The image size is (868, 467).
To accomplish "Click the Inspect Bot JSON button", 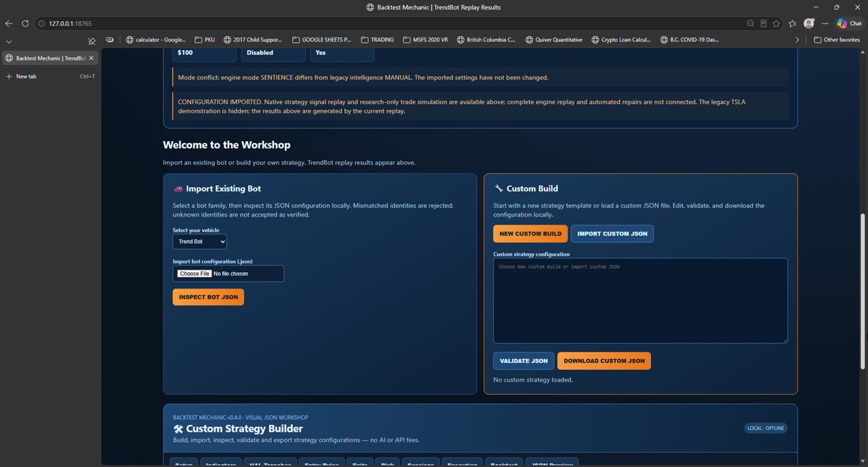I will click(208, 297).
